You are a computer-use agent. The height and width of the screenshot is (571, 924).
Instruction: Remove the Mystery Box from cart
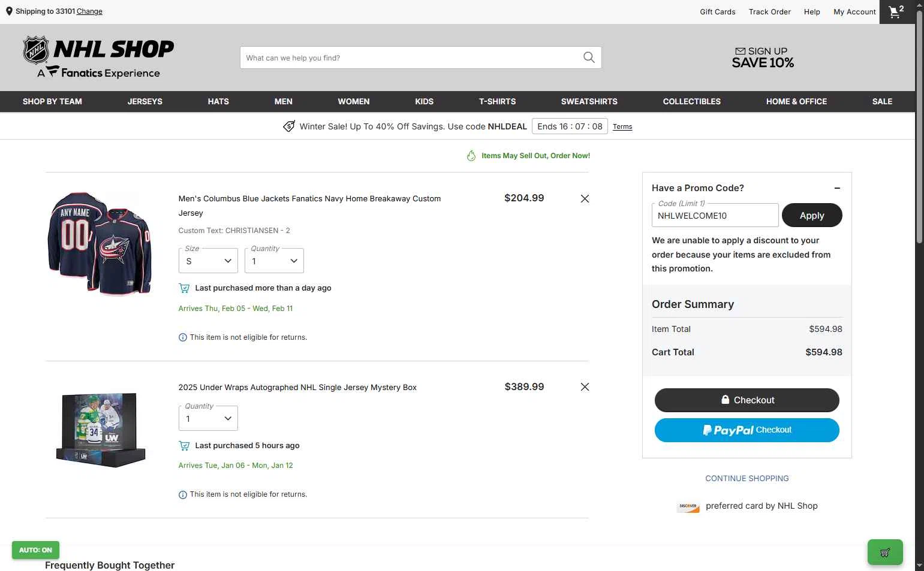pyautogui.click(x=585, y=387)
